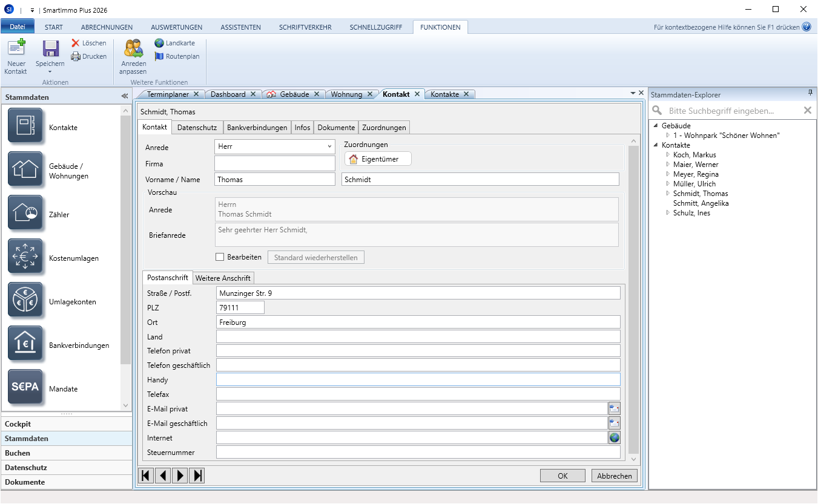Enable the Bearbeiten checkbox
This screenshot has height=504, width=818.
[220, 257]
